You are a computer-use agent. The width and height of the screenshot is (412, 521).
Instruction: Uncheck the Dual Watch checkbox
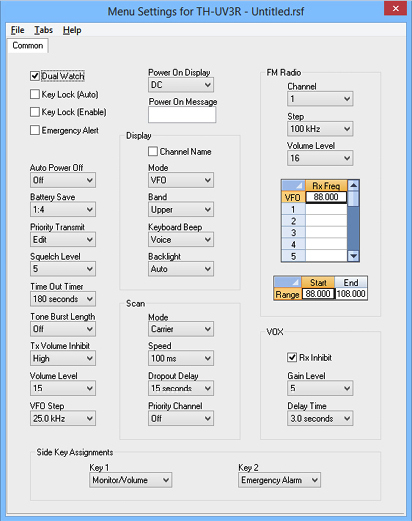pyautogui.click(x=35, y=76)
